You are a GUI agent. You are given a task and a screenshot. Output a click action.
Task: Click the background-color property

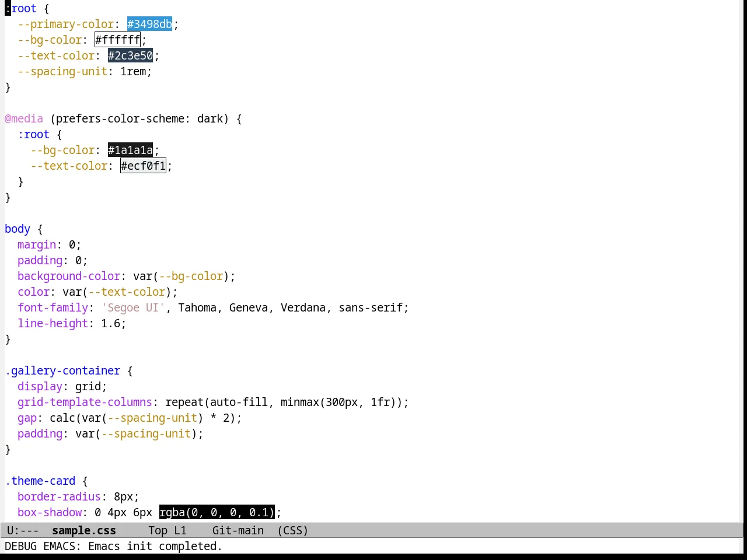click(69, 276)
